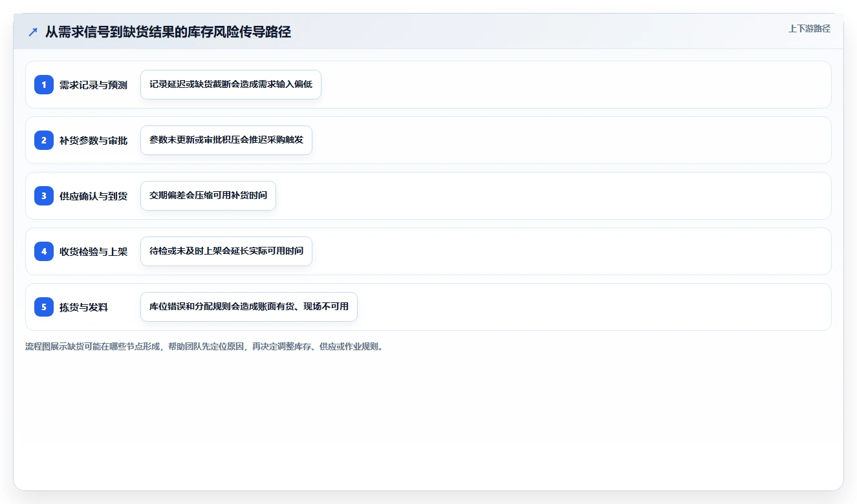This screenshot has height=504, width=857.
Task: Click step number badge 1
Action: pos(44,85)
